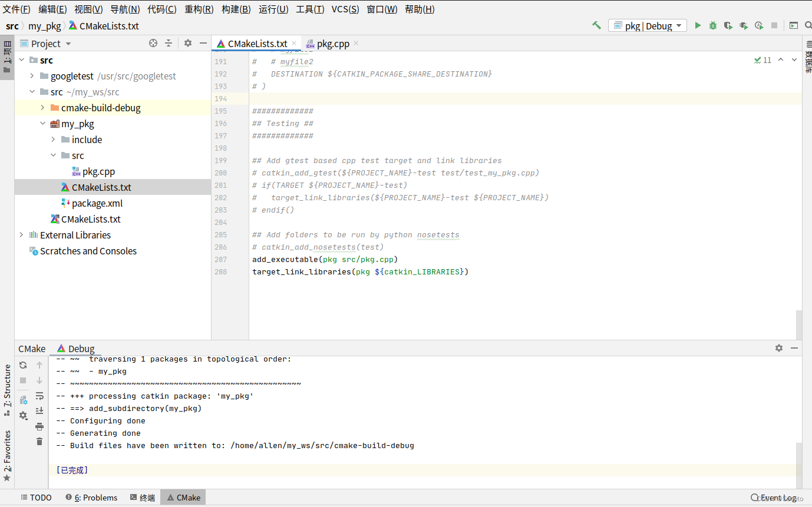Viewport: 812px width, 507px height.
Task: Run with Valgrind Memcheck icon
Action: click(x=744, y=25)
